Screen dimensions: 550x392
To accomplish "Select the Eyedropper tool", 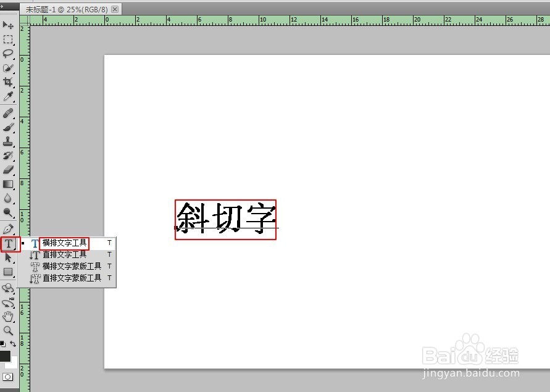I will [9, 96].
